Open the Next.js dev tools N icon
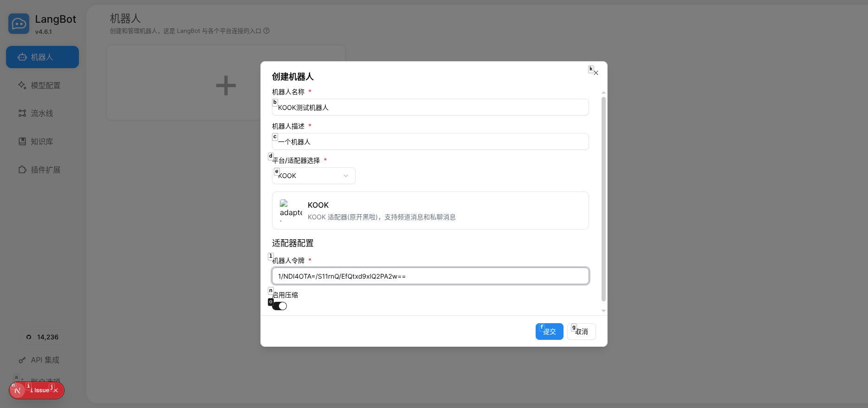This screenshot has height=408, width=868. coord(18,390)
